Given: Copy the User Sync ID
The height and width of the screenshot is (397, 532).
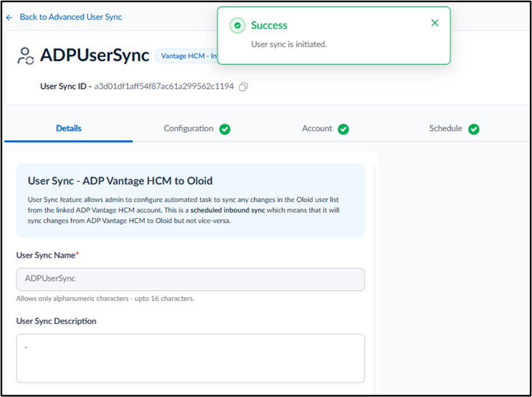Looking at the screenshot, I should (243, 87).
